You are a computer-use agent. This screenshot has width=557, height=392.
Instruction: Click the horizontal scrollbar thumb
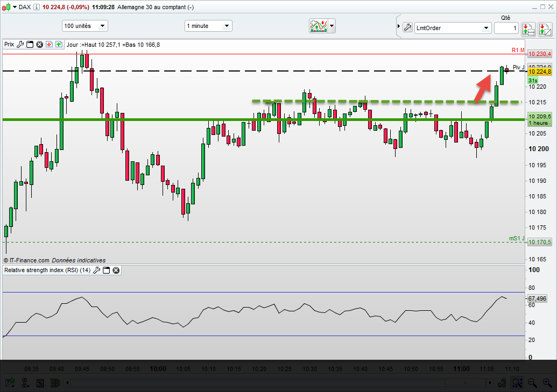coord(466,383)
